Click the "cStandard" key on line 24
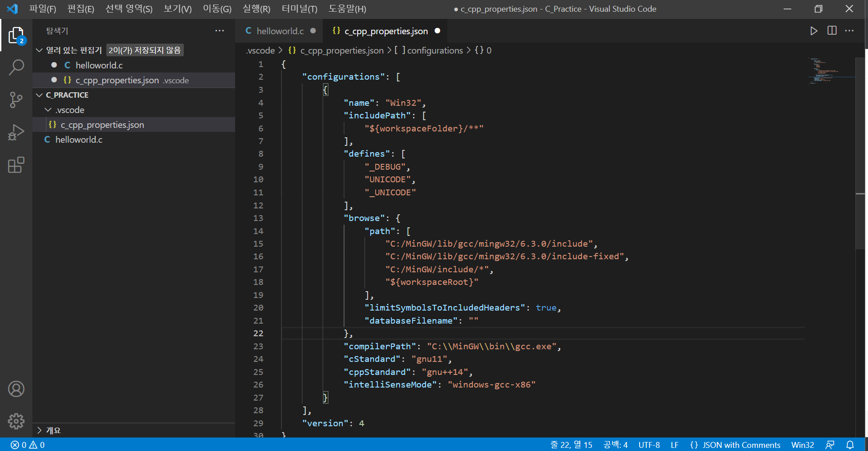The width and height of the screenshot is (868, 451). (372, 359)
